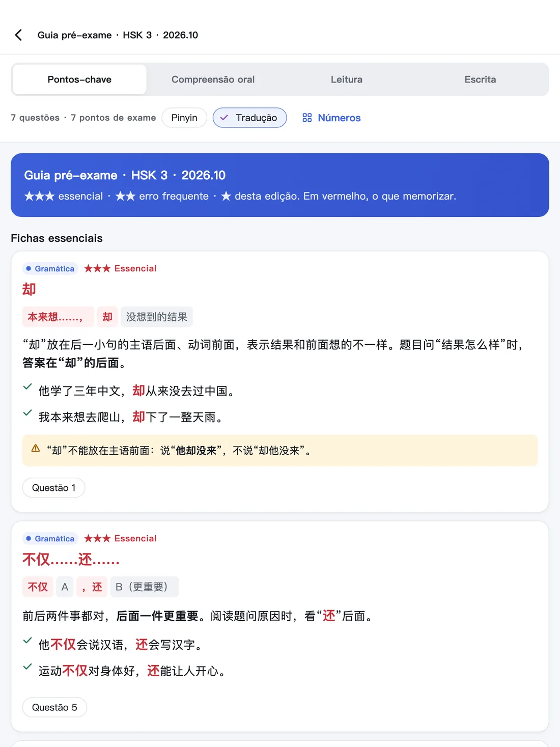Click green check beside 运动不仅对身体好 example
The height and width of the screenshot is (747, 560).
(27, 667)
